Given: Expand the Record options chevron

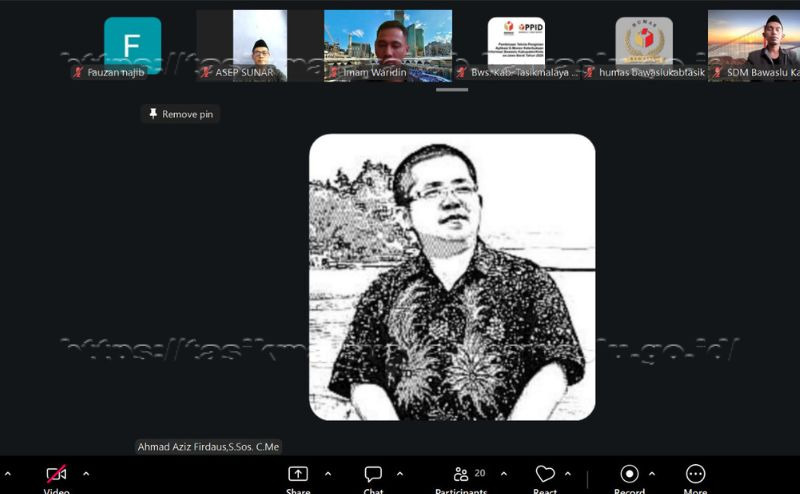Looking at the screenshot, I should click(652, 474).
